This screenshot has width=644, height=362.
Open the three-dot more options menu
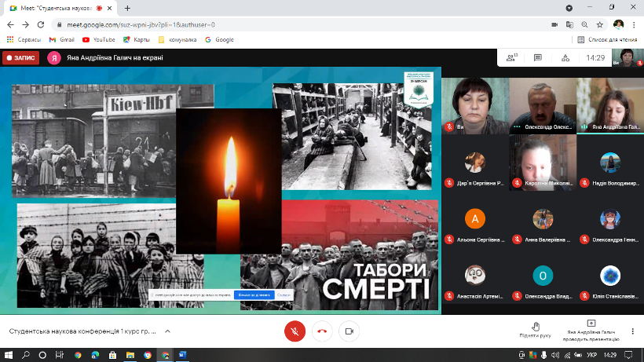click(x=633, y=331)
